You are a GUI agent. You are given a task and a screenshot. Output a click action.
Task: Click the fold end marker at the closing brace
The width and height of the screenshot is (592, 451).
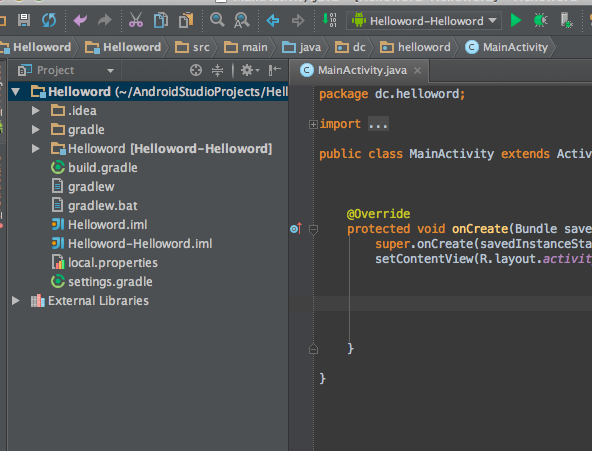(313, 349)
